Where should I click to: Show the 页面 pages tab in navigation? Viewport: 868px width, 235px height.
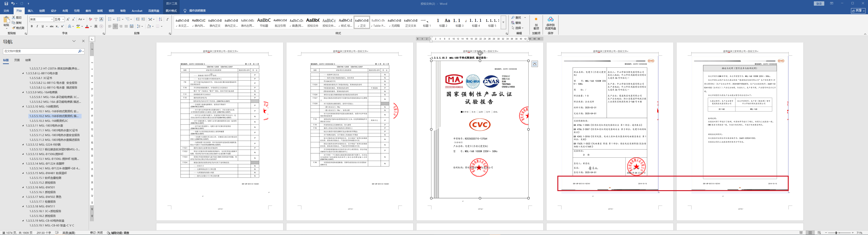(x=17, y=60)
